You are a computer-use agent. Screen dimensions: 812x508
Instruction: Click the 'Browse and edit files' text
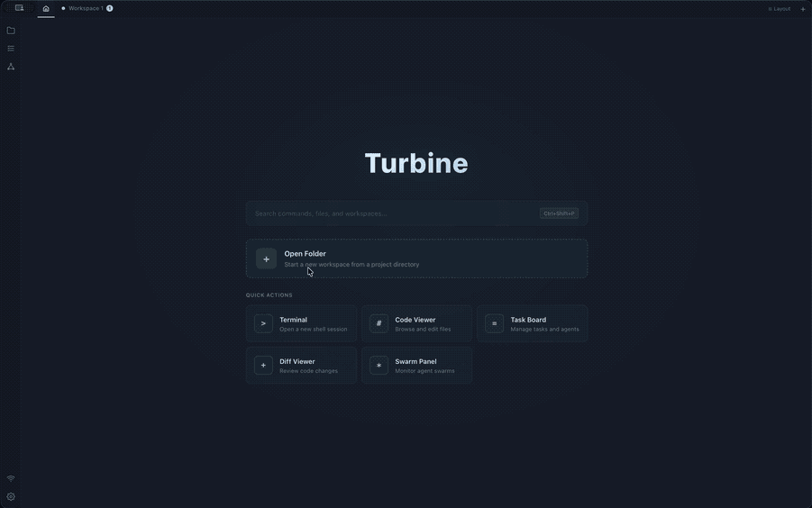coord(423,329)
